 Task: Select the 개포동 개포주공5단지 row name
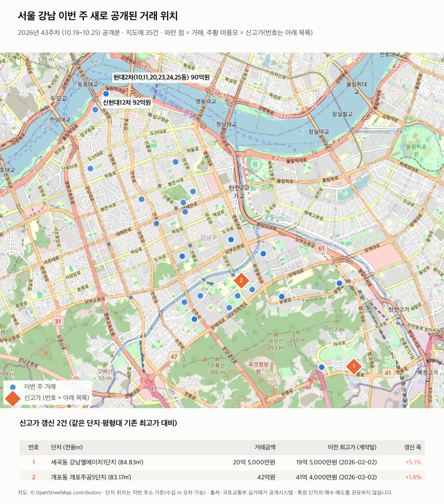(x=91, y=477)
